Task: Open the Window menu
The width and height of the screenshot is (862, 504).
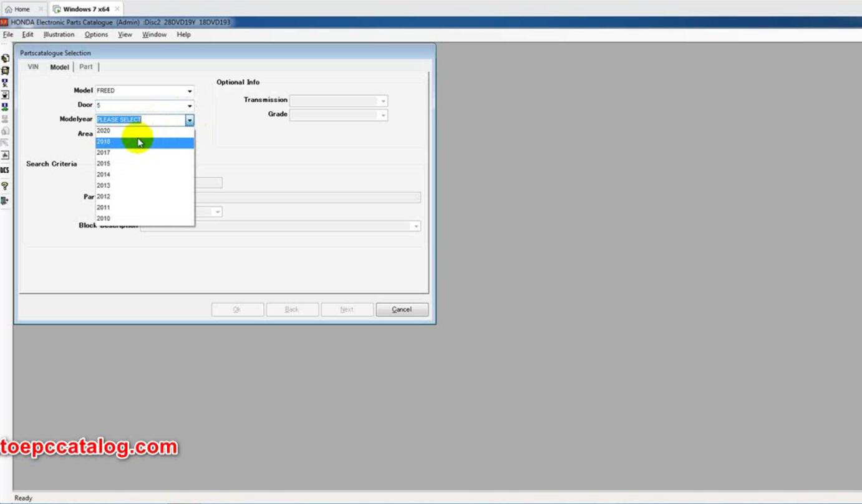Action: click(x=154, y=35)
